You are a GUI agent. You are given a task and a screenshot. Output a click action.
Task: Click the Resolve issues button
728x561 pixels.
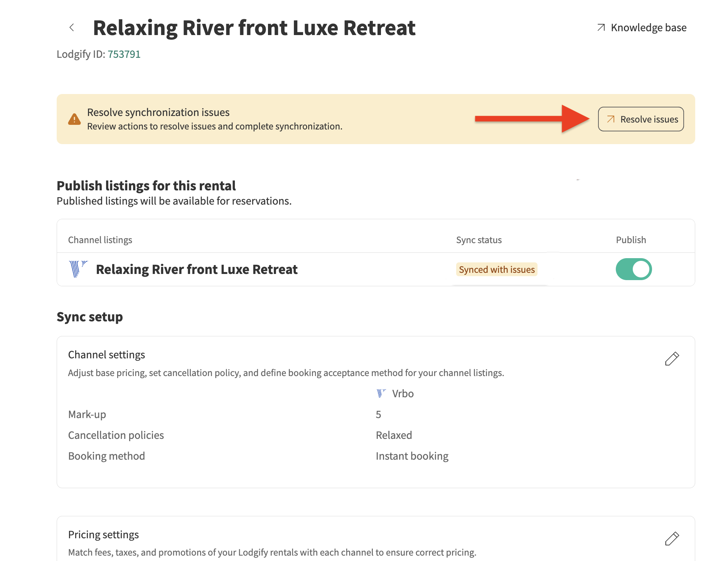pos(641,119)
